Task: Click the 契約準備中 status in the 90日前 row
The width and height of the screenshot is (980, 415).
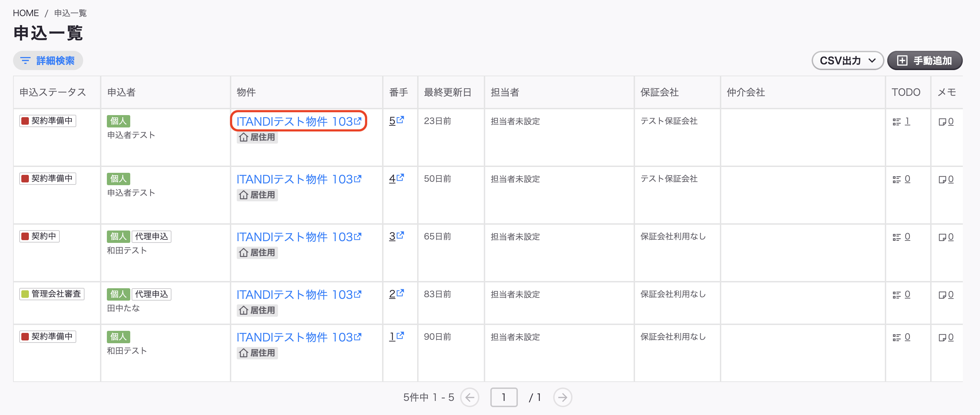Action: pyautogui.click(x=48, y=337)
